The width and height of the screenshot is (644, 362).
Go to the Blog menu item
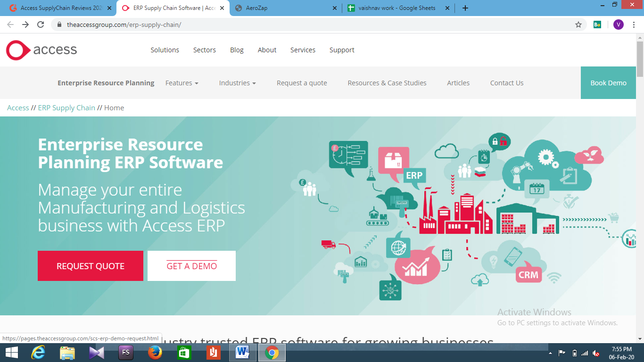click(237, 50)
